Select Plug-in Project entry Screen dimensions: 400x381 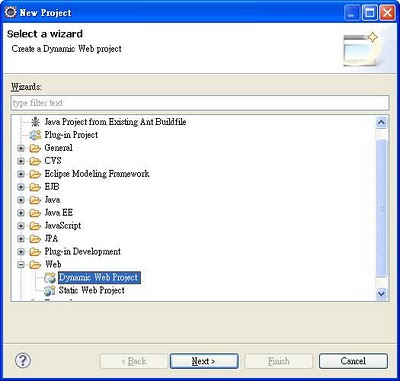[x=71, y=135]
